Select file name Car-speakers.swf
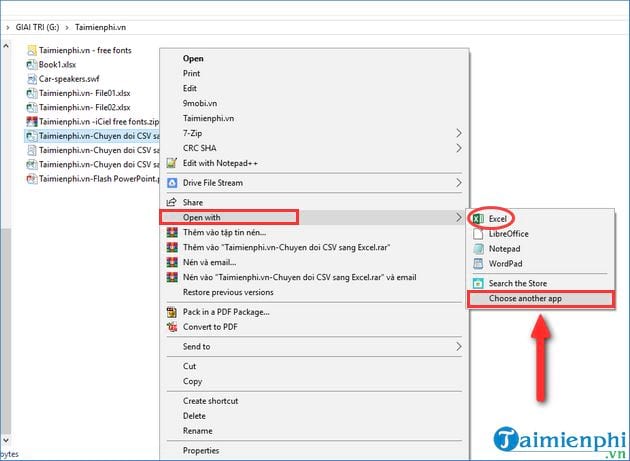This screenshot has height=461, width=630. click(x=69, y=79)
